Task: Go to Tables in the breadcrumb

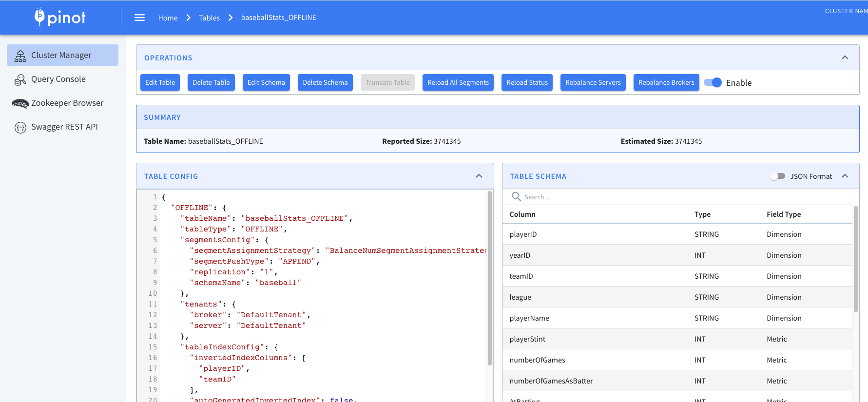Action: click(x=209, y=18)
